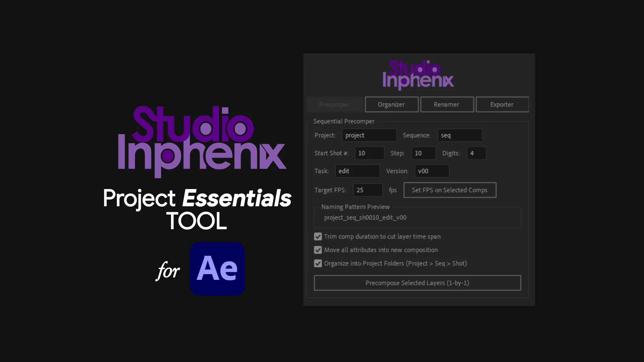This screenshot has height=362, width=644.
Task: Click Precompose Selected Layers (1-by-1) button
Action: click(x=417, y=283)
